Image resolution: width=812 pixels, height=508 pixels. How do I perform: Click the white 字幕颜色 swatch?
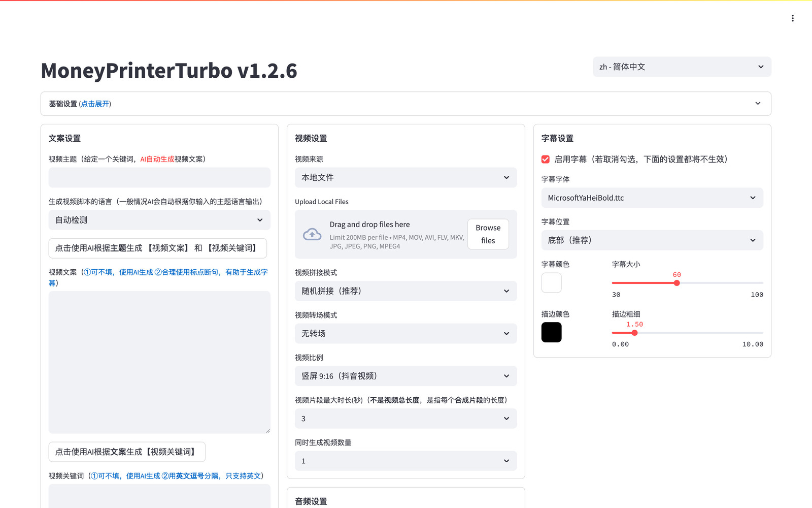[x=552, y=282]
